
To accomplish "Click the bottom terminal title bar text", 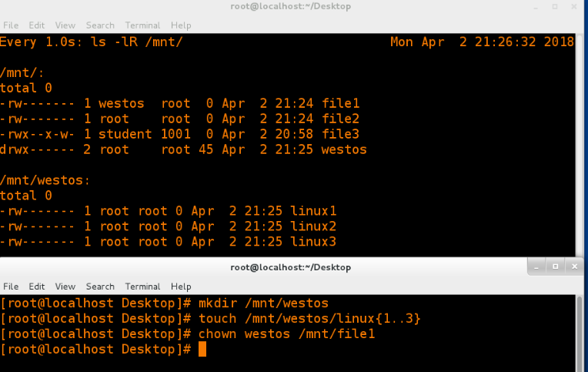I will [x=291, y=267].
